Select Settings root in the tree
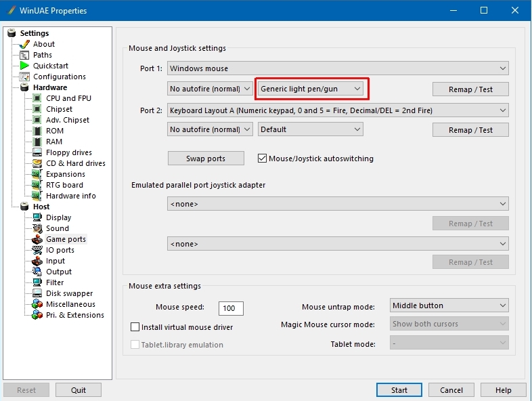Viewport: 532px width, 401px height. pyautogui.click(x=35, y=33)
